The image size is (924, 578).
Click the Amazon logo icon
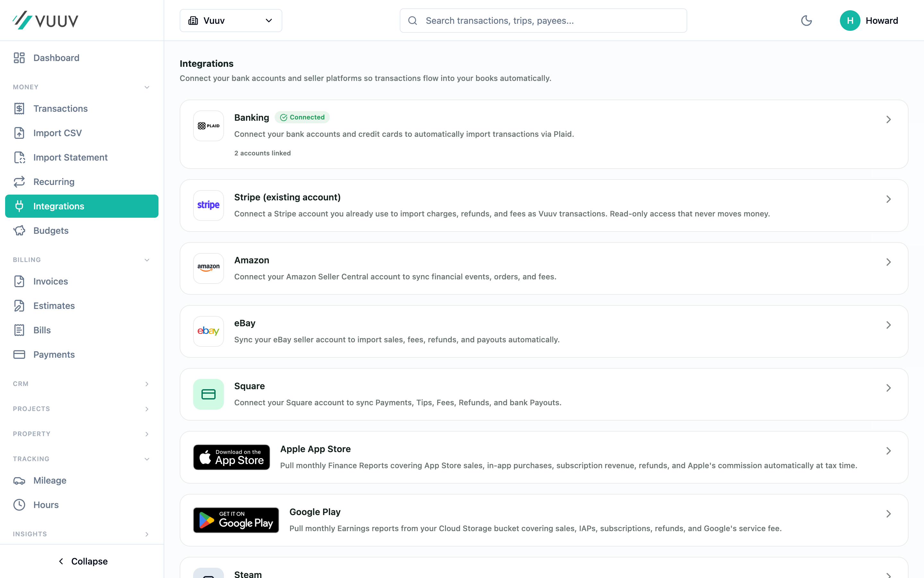pos(209,268)
